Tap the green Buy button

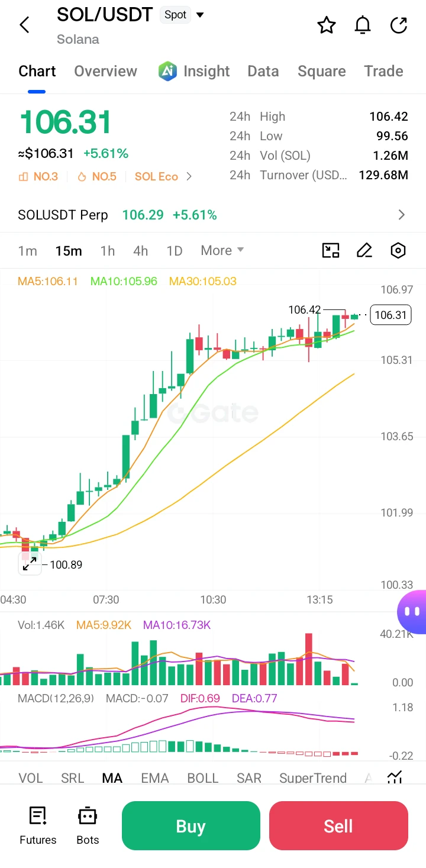(191, 825)
